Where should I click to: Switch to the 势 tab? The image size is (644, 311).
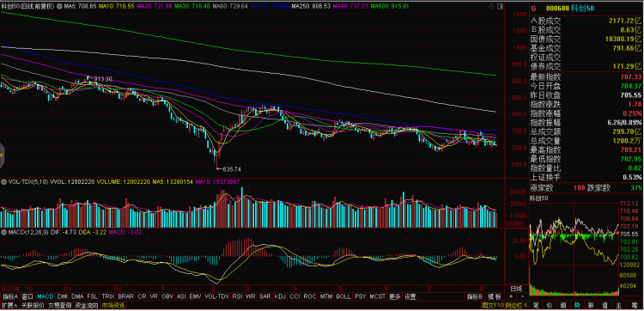click(x=577, y=305)
